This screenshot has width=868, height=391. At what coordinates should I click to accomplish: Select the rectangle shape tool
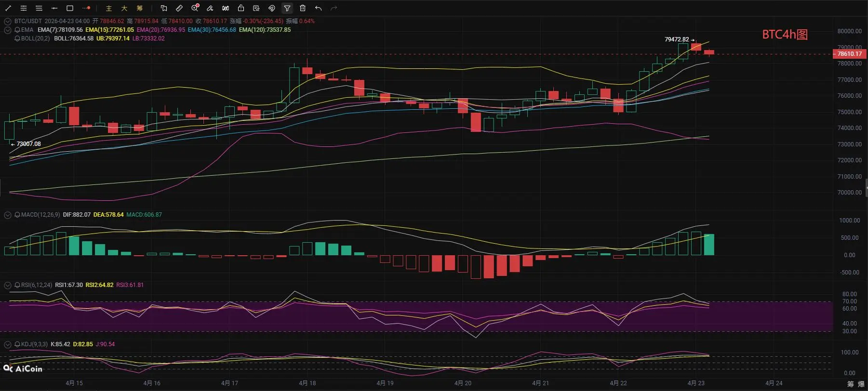coord(70,8)
